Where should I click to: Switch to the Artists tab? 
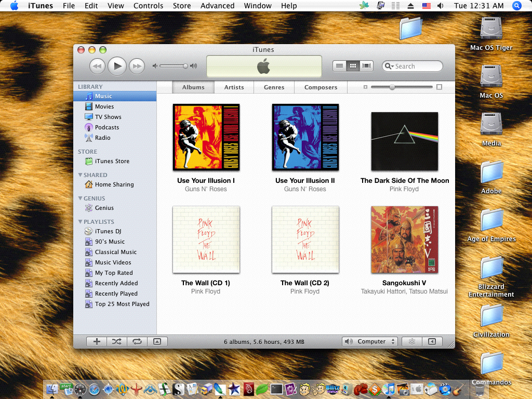tap(234, 87)
